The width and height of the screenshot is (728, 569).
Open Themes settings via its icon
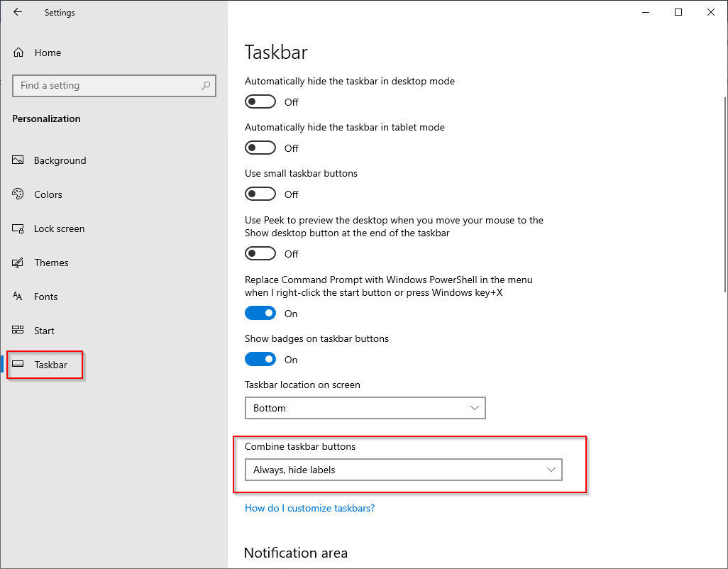click(x=17, y=263)
